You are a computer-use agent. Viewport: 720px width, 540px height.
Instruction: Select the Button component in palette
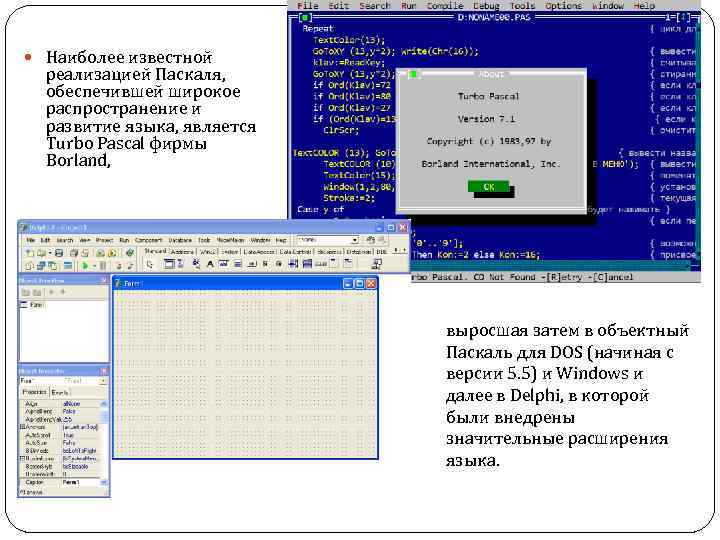pos(252,264)
